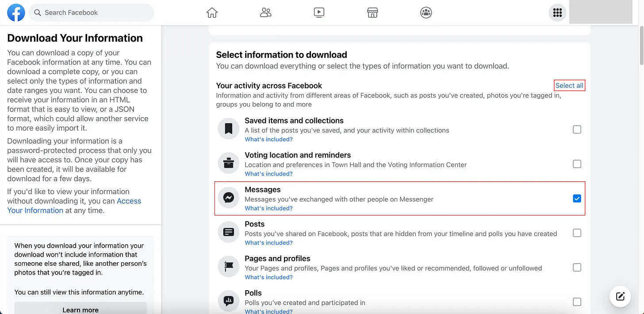This screenshot has height=314, width=644.
Task: Enable the Posts checkbox
Action: [577, 233]
